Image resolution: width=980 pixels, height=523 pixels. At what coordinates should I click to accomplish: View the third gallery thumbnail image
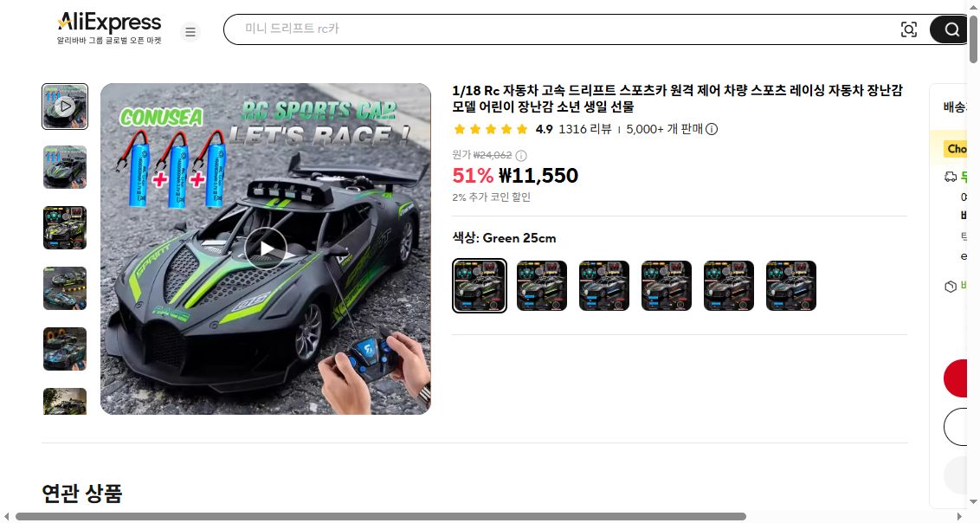[x=65, y=228]
